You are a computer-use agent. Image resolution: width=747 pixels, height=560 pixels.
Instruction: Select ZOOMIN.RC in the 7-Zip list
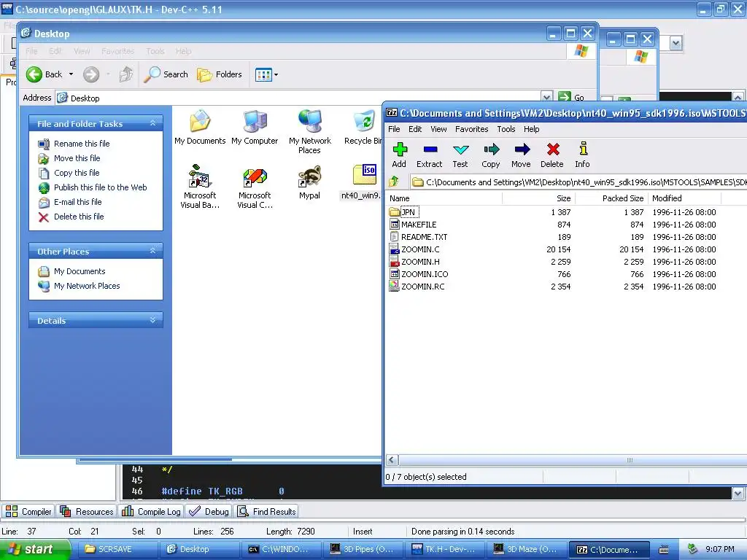pyautogui.click(x=422, y=286)
